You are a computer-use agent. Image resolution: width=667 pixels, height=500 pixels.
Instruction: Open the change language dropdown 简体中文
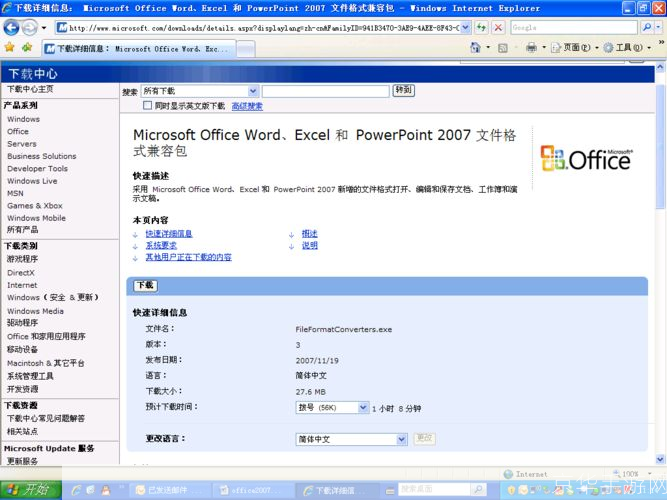pos(351,439)
